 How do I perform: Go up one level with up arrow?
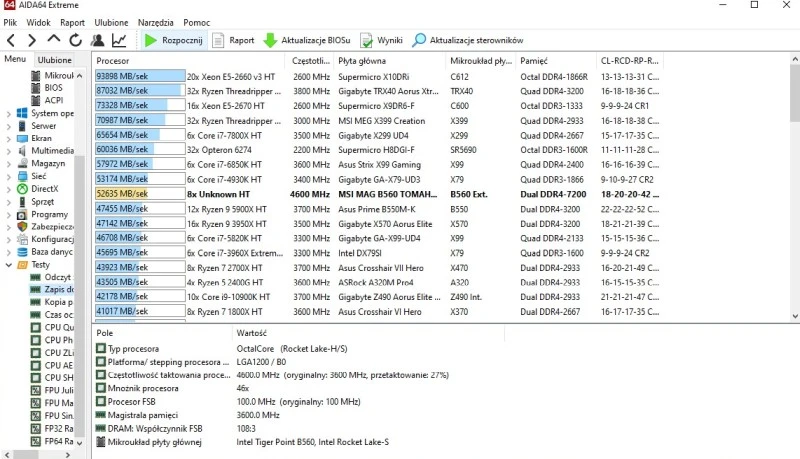pos(53,41)
